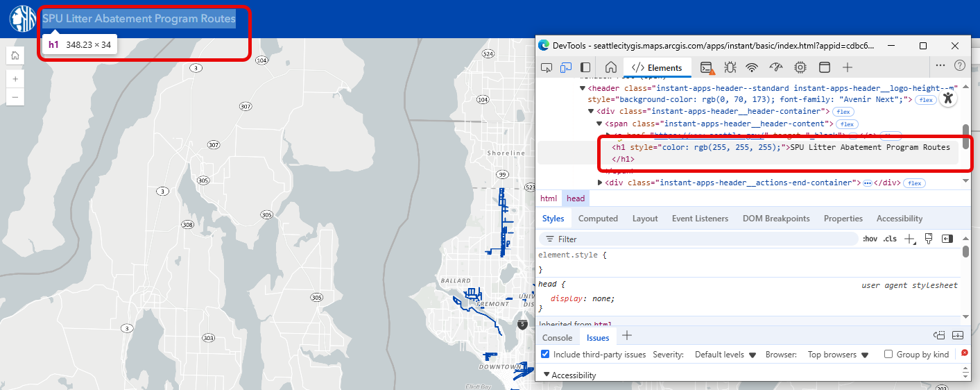Collapse the header element node
980x390 pixels.
[x=583, y=88]
